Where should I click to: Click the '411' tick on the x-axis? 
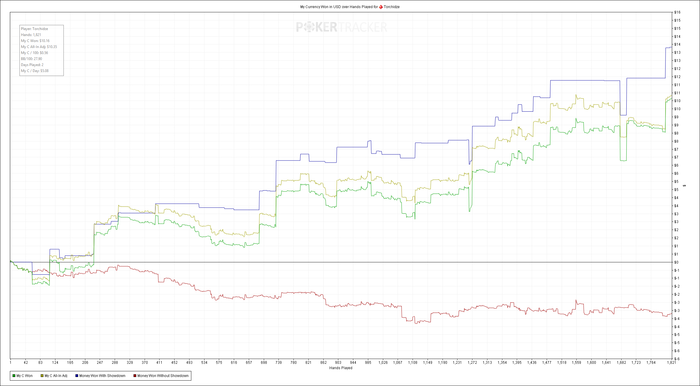point(159,363)
